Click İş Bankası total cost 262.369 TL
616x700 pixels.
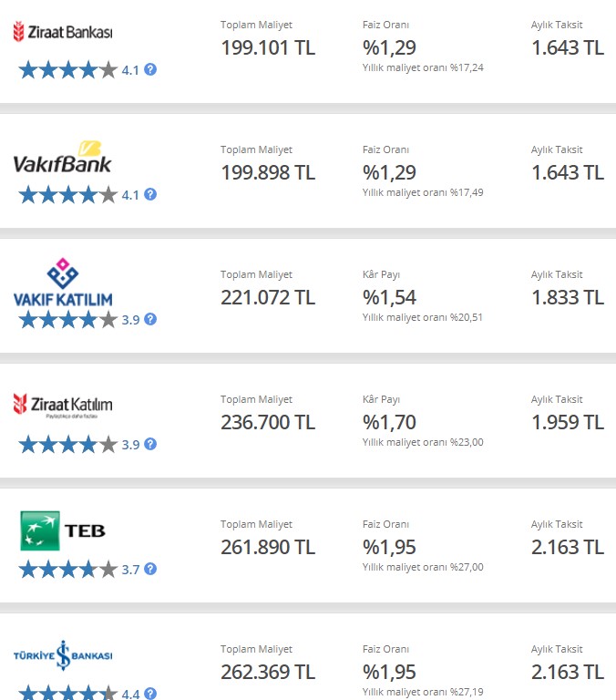pos(268,672)
